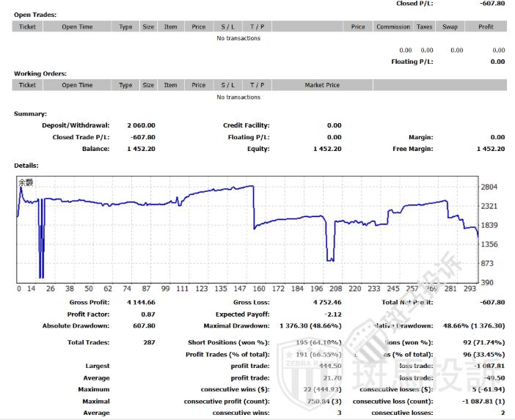
Task: Click the Swap column header
Action: coord(450,26)
